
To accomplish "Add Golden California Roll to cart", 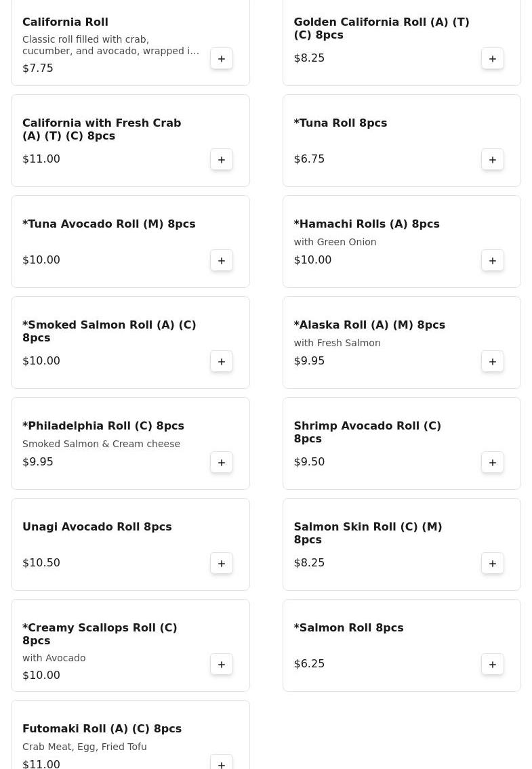I will pos(493,58).
